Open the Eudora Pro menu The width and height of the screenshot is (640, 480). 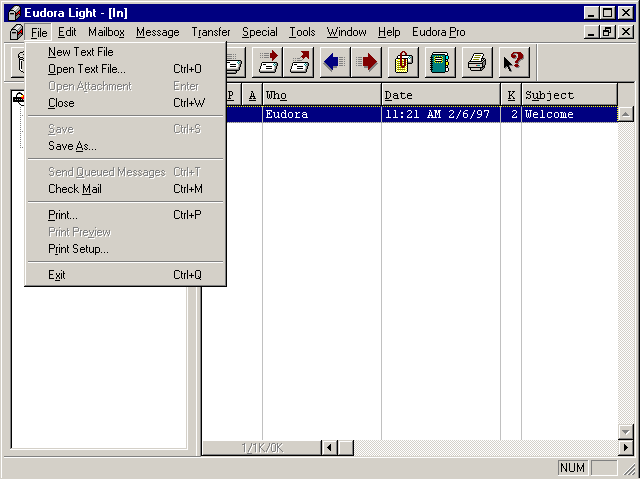point(438,32)
